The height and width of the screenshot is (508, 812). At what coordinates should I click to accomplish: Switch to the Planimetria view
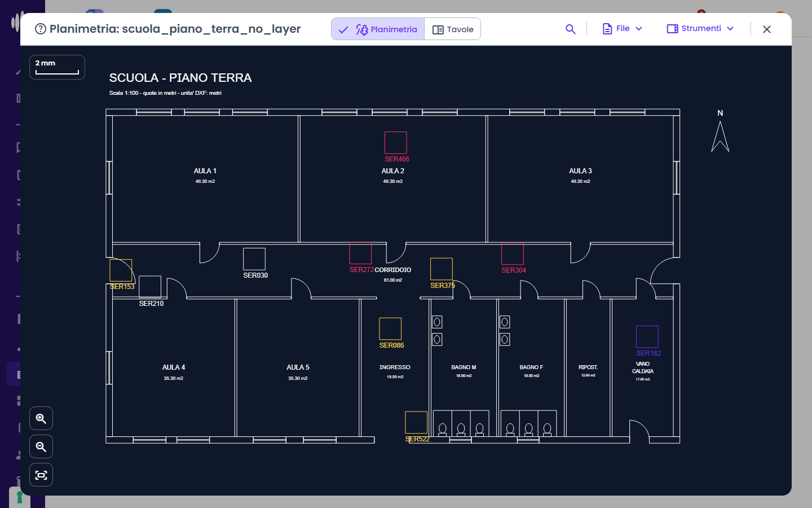[378, 29]
